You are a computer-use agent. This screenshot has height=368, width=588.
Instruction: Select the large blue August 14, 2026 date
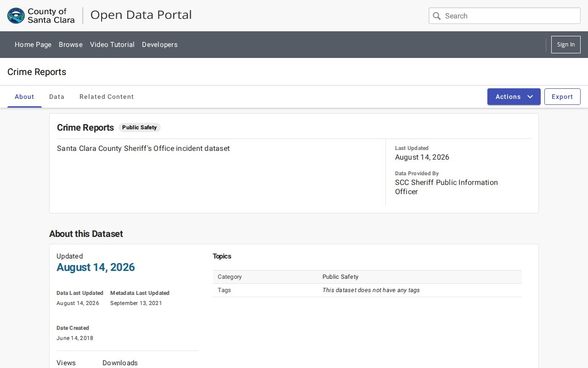click(96, 267)
